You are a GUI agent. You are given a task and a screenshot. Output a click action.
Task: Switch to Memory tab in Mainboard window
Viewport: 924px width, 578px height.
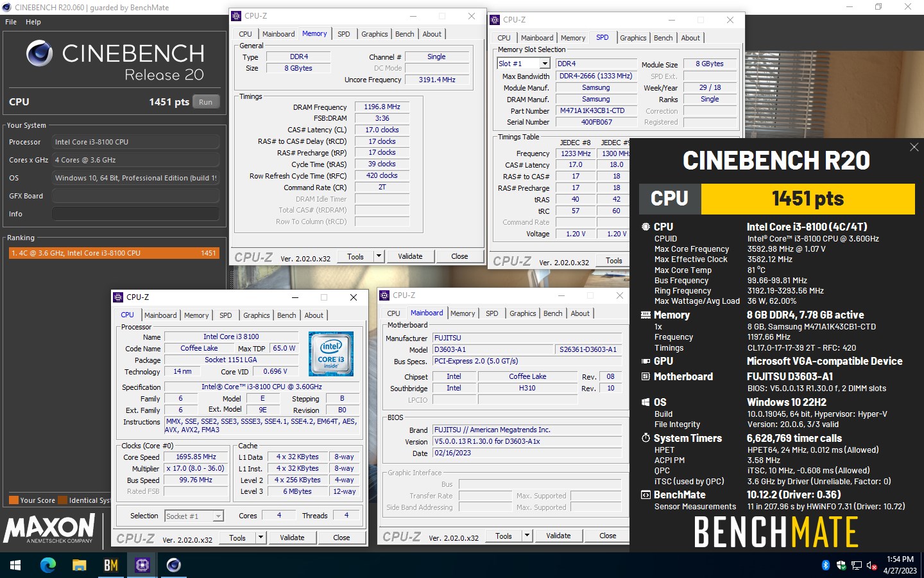click(463, 313)
